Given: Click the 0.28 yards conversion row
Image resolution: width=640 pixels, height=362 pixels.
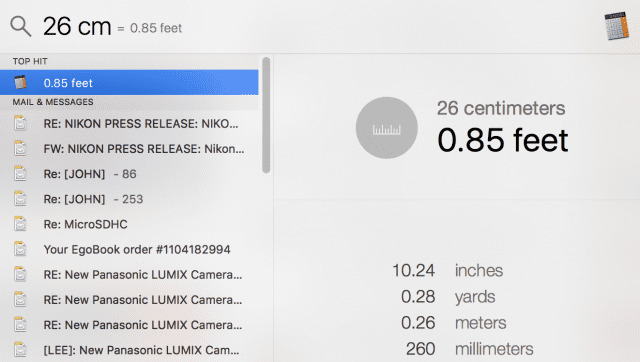Looking at the screenshot, I should pos(448,297).
